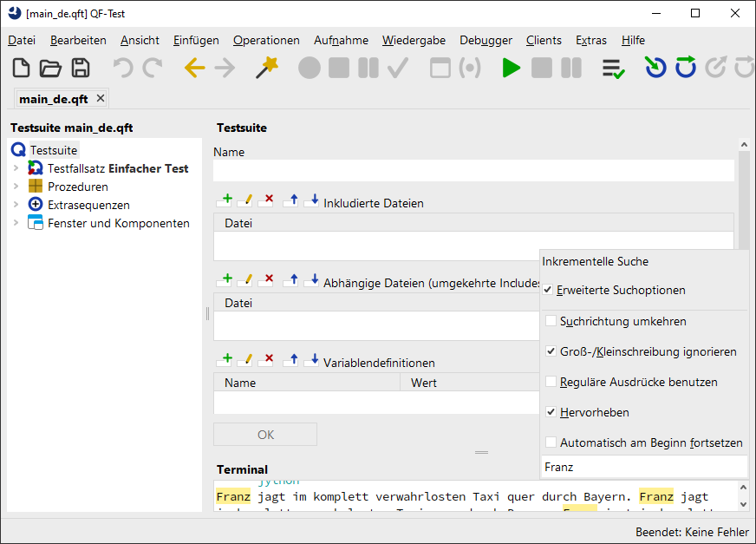Open the Hilfe menu
This screenshot has height=544, width=756.
coord(633,40)
